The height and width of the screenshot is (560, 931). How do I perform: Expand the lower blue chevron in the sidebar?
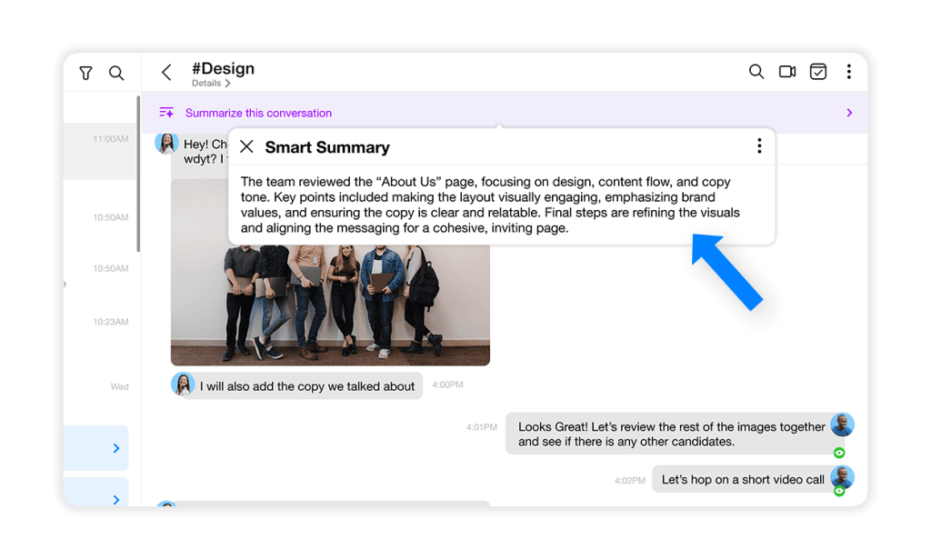point(115,499)
